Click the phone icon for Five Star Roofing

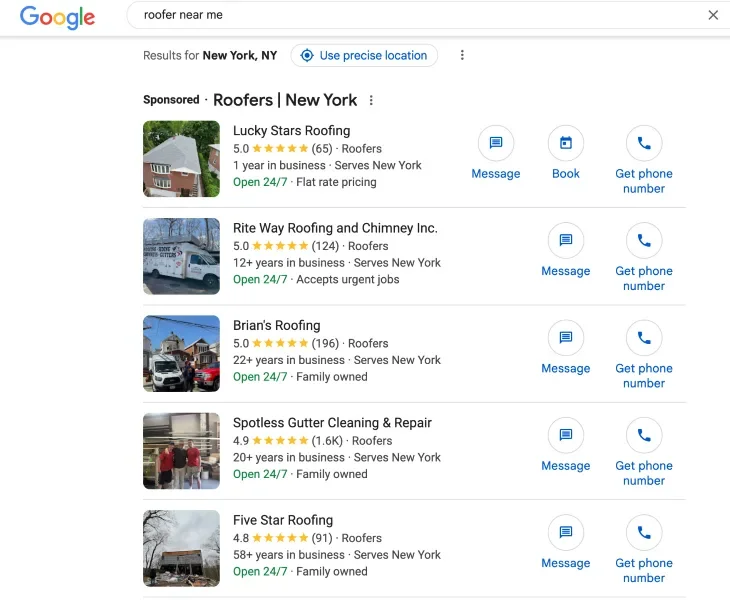(x=644, y=532)
